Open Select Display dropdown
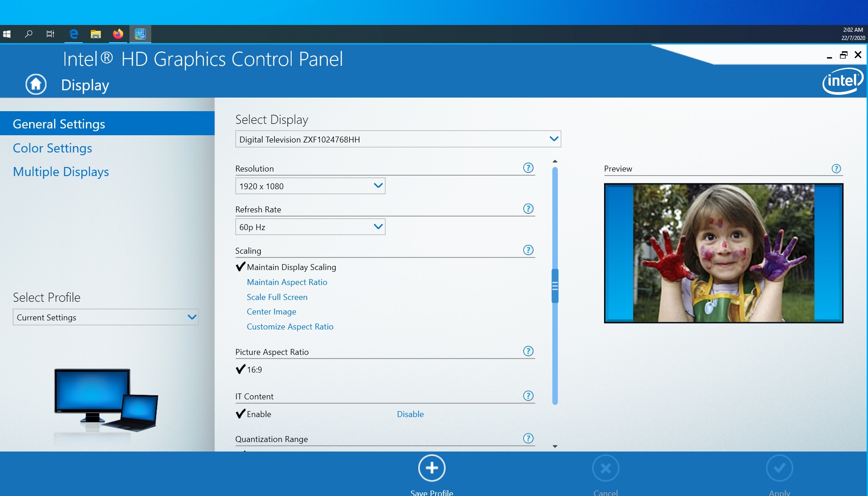868x496 pixels. (x=398, y=139)
